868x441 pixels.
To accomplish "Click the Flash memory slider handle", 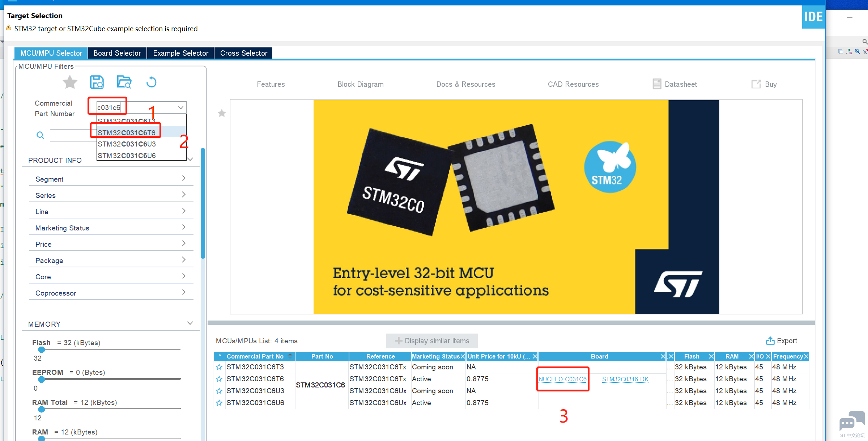I will [x=42, y=349].
